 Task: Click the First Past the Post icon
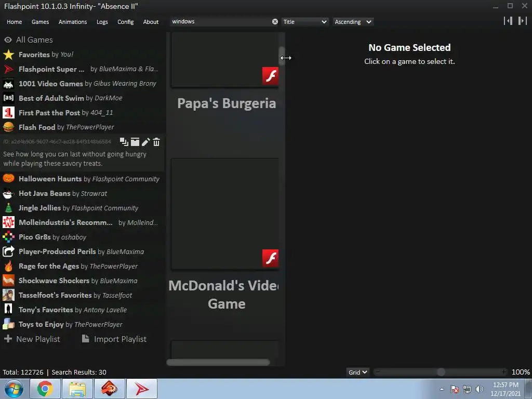8,113
